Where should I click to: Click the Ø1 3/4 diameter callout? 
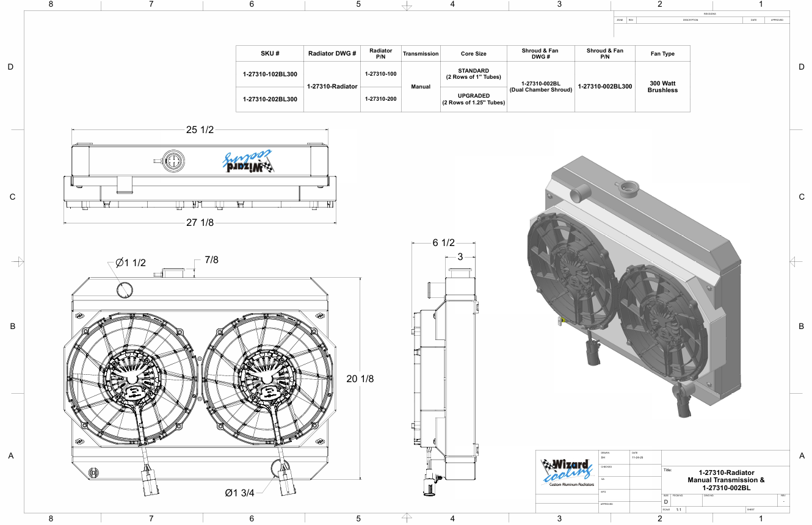click(x=239, y=493)
